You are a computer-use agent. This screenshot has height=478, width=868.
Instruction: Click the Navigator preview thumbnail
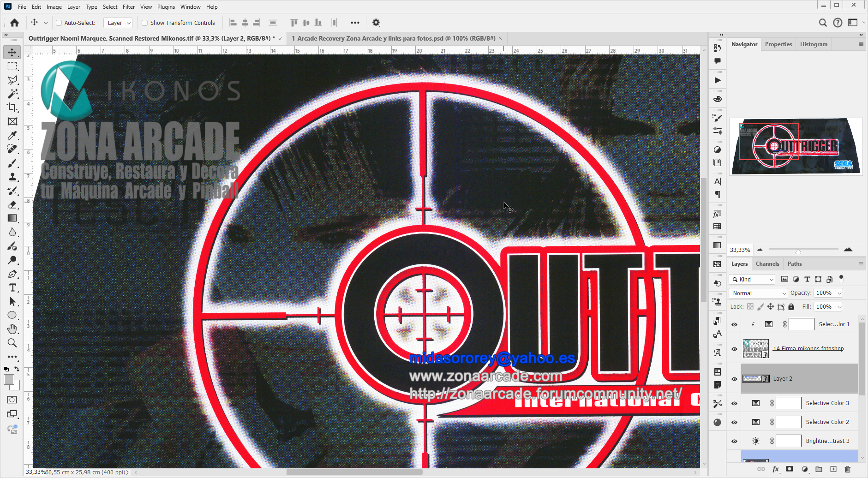coord(796,146)
